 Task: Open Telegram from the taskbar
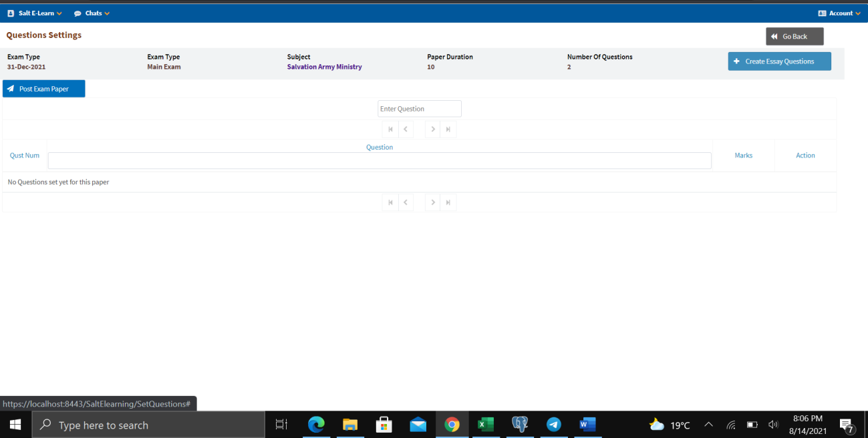click(x=553, y=425)
